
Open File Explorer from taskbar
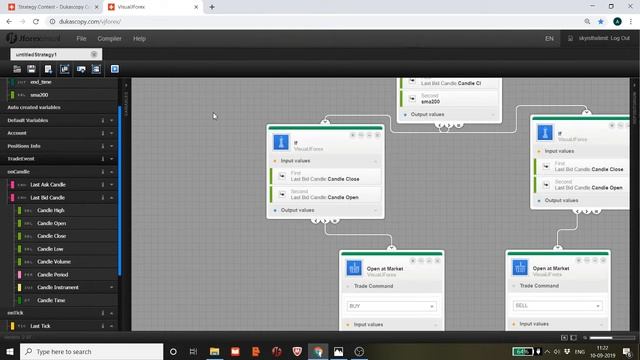pos(214,351)
